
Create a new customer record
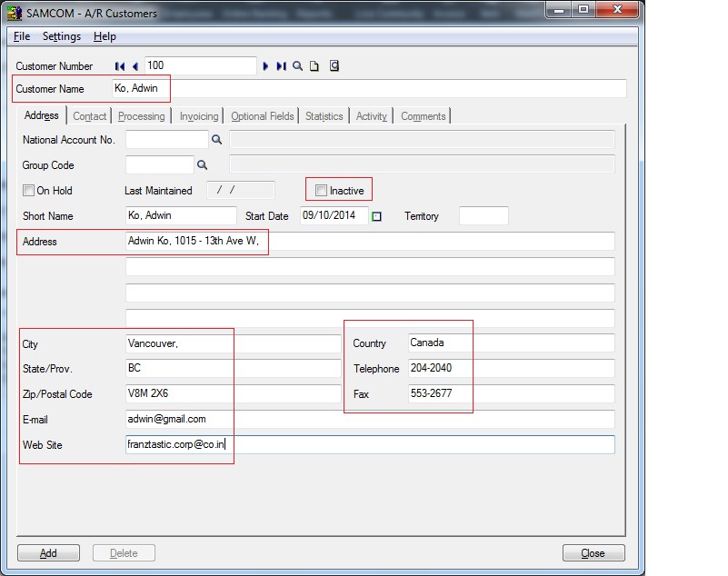click(x=314, y=66)
